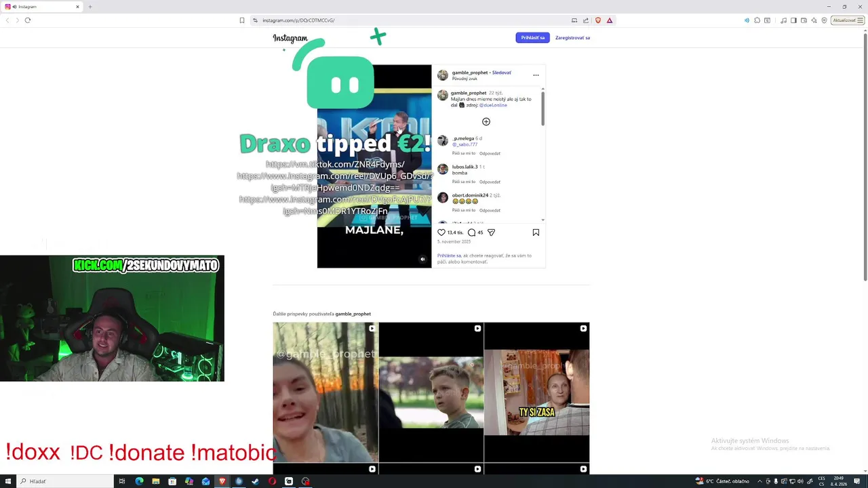Reply to obert.dominik24's comment via Odpovedať
Screen dimensions: 868x488
pyautogui.click(x=490, y=210)
